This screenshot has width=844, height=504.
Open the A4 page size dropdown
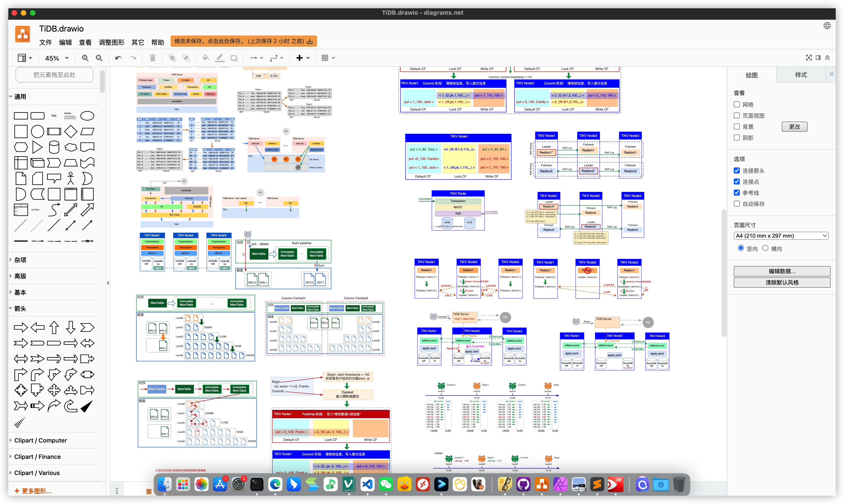click(x=781, y=236)
